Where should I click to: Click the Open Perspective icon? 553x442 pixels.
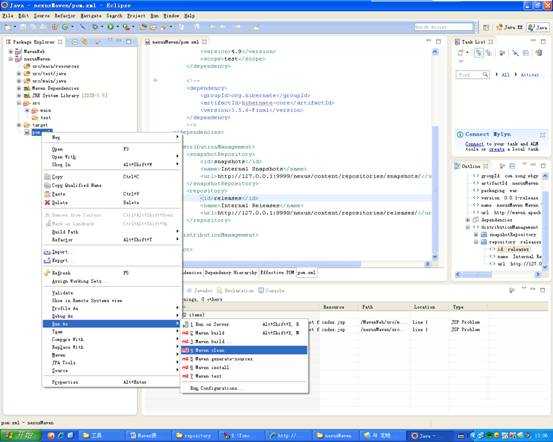486,27
